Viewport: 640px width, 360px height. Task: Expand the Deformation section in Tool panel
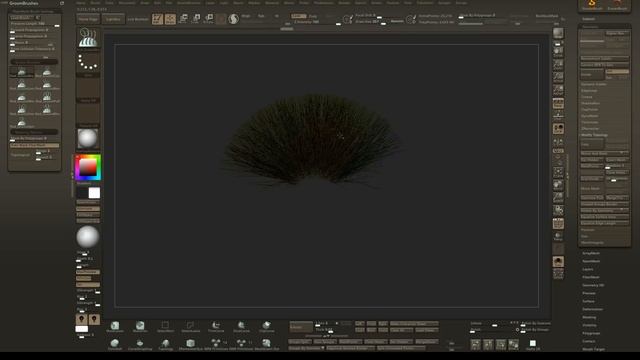click(593, 309)
